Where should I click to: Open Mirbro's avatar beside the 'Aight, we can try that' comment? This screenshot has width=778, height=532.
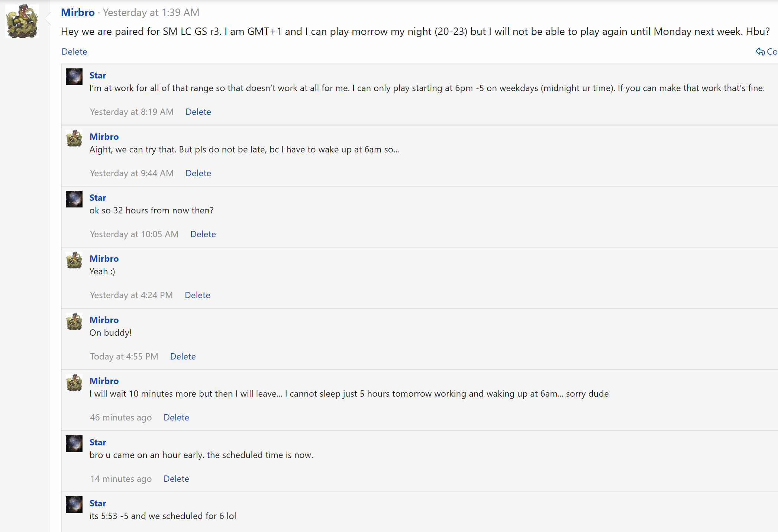pos(74,138)
